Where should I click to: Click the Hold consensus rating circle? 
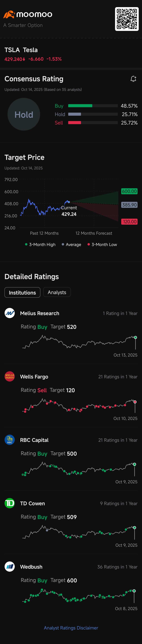point(24,114)
